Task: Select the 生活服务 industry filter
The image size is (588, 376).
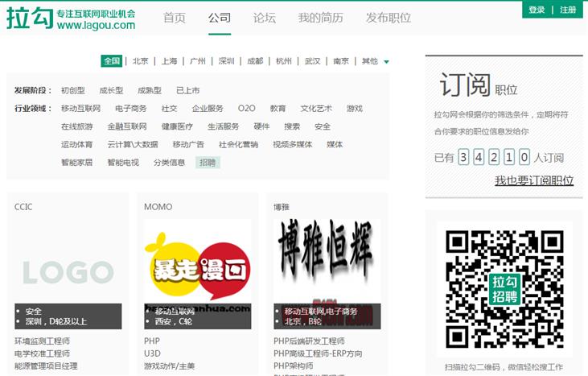Action: coord(223,126)
